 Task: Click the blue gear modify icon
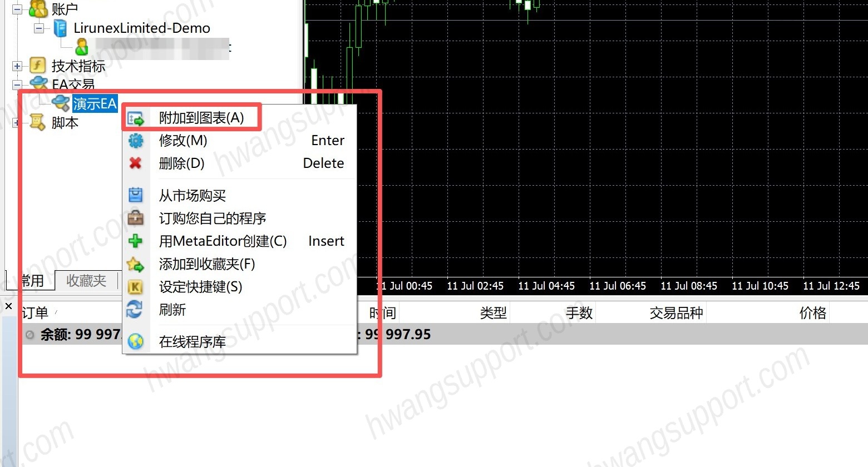[x=136, y=141]
